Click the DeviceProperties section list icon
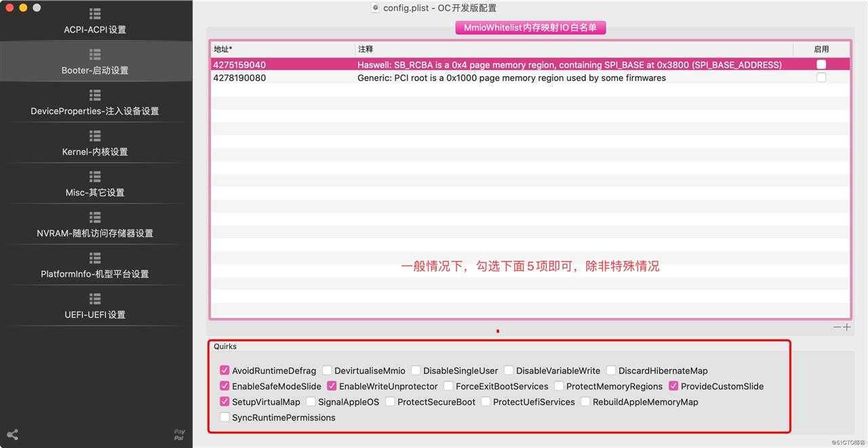The height and width of the screenshot is (448, 868). (x=95, y=95)
